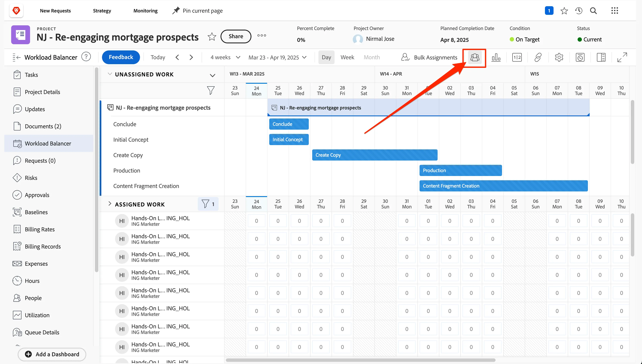Open notifications badge showing 1
The height and width of the screenshot is (364, 642).
pyautogui.click(x=549, y=11)
